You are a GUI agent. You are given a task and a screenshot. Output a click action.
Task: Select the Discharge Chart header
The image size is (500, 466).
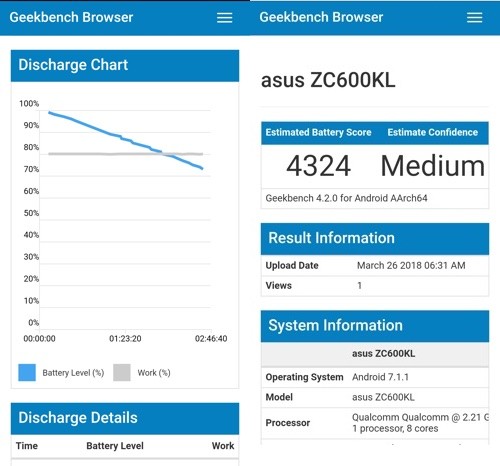pyautogui.click(x=125, y=66)
